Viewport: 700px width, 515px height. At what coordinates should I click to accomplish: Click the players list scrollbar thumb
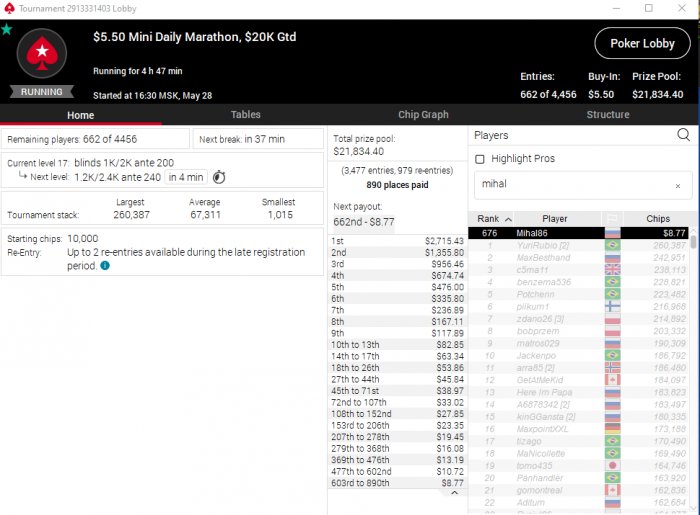(x=693, y=241)
